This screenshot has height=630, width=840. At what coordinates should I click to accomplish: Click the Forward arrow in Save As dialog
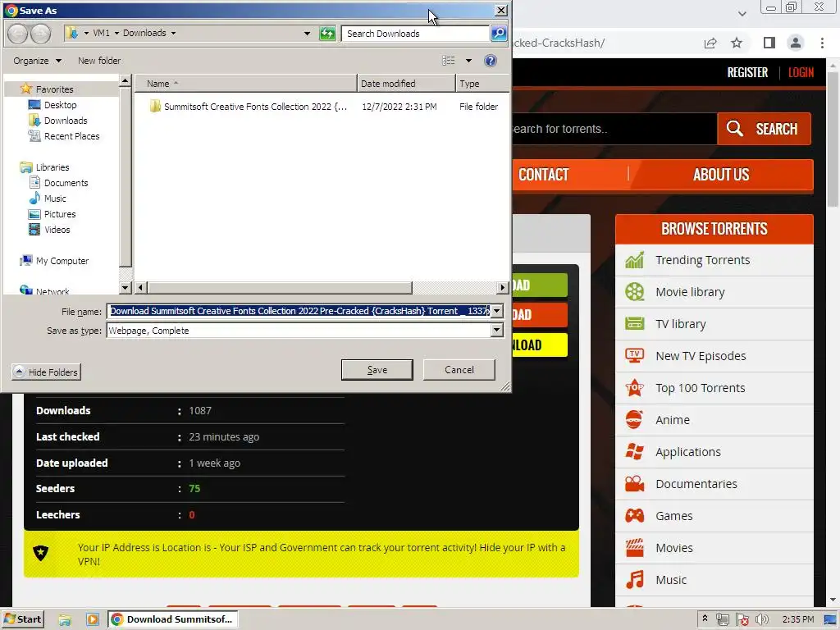coord(41,33)
